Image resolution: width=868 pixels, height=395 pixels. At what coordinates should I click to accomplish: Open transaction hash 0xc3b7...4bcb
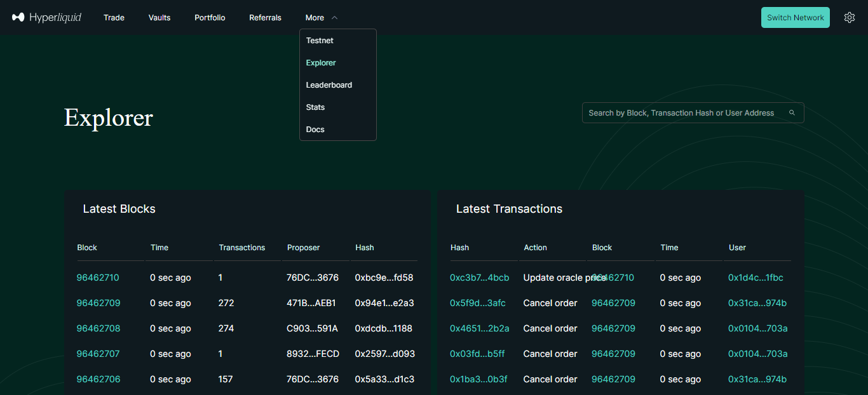[x=480, y=278]
